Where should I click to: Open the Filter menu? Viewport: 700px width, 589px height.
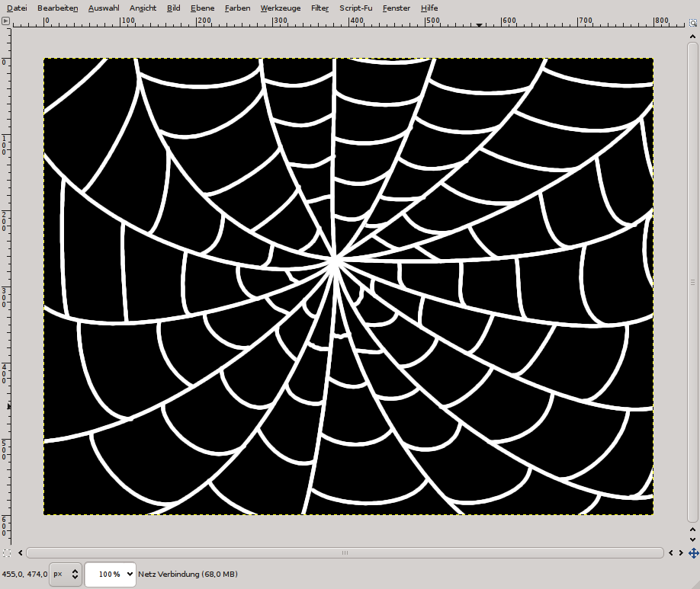319,8
